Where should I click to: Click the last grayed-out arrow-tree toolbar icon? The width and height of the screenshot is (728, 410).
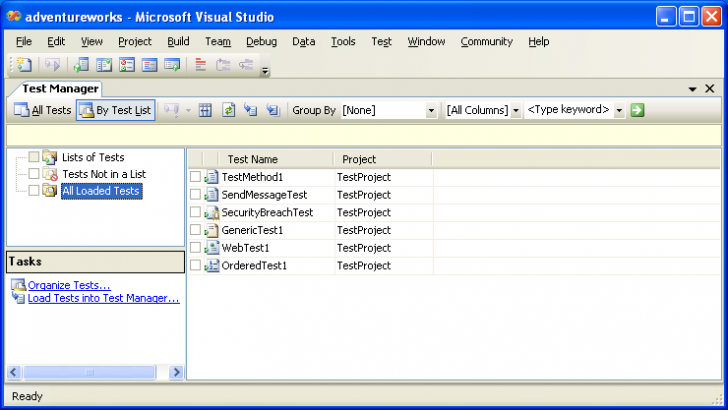click(x=246, y=65)
